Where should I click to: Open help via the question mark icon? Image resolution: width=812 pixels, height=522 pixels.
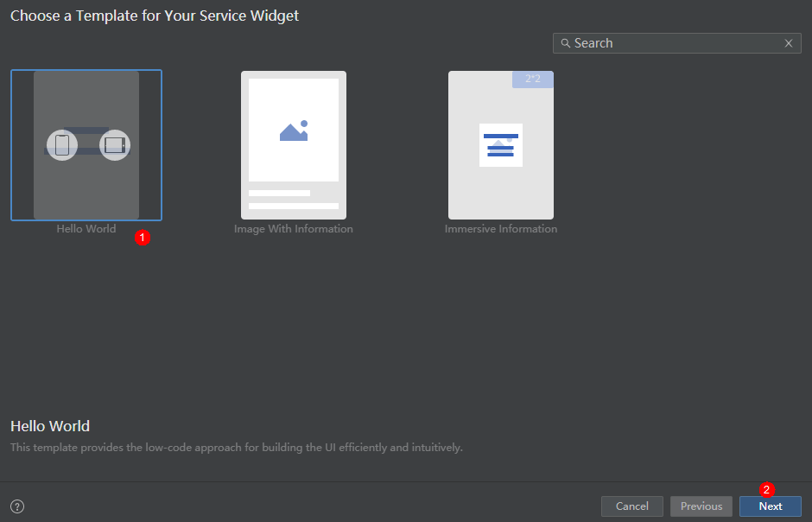17,506
